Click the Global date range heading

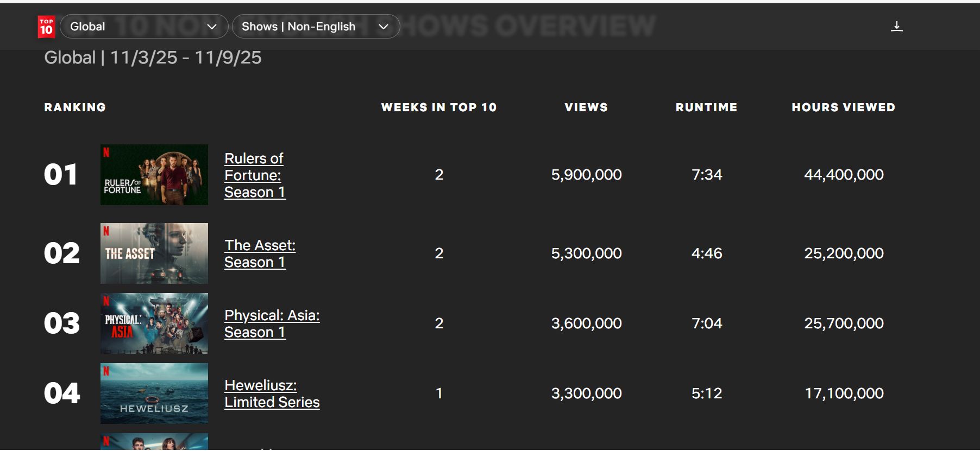click(x=153, y=58)
